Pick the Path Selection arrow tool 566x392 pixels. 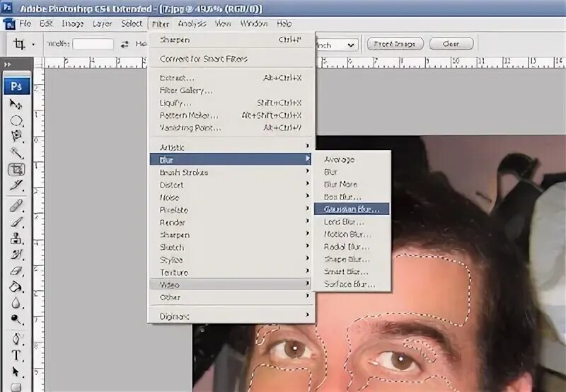pos(16,371)
